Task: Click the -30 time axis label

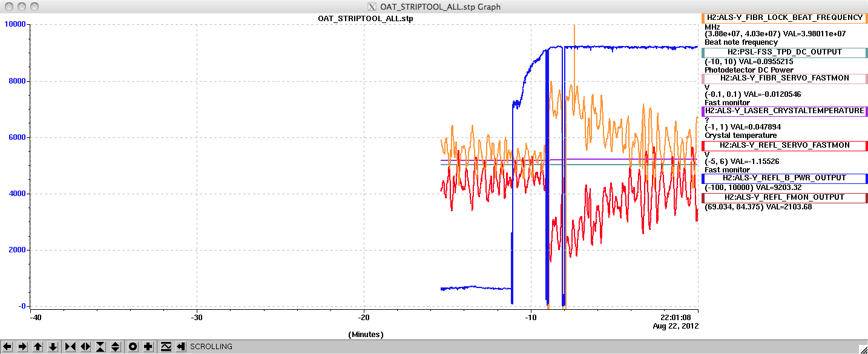Action: pos(197,317)
